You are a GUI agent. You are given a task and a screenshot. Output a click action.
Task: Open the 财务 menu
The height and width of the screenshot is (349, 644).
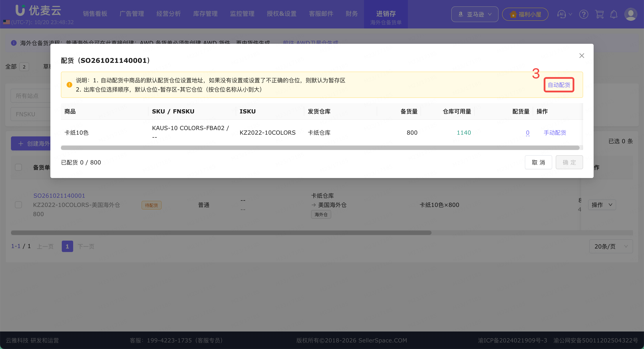click(x=352, y=14)
